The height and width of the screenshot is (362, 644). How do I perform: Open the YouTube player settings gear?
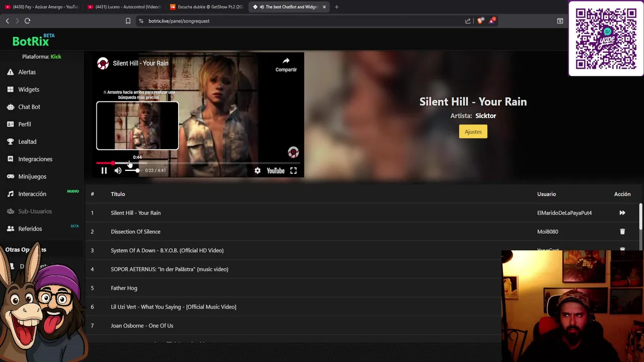pyautogui.click(x=258, y=170)
